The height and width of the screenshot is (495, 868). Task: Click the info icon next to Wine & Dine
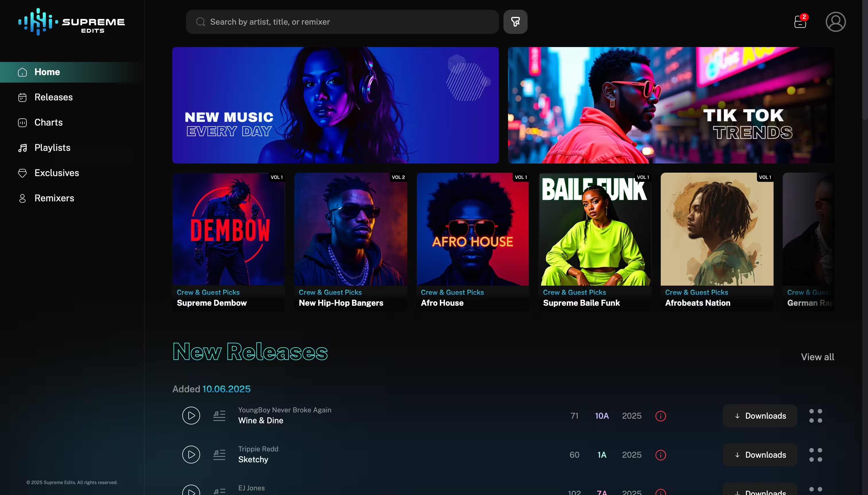click(660, 416)
